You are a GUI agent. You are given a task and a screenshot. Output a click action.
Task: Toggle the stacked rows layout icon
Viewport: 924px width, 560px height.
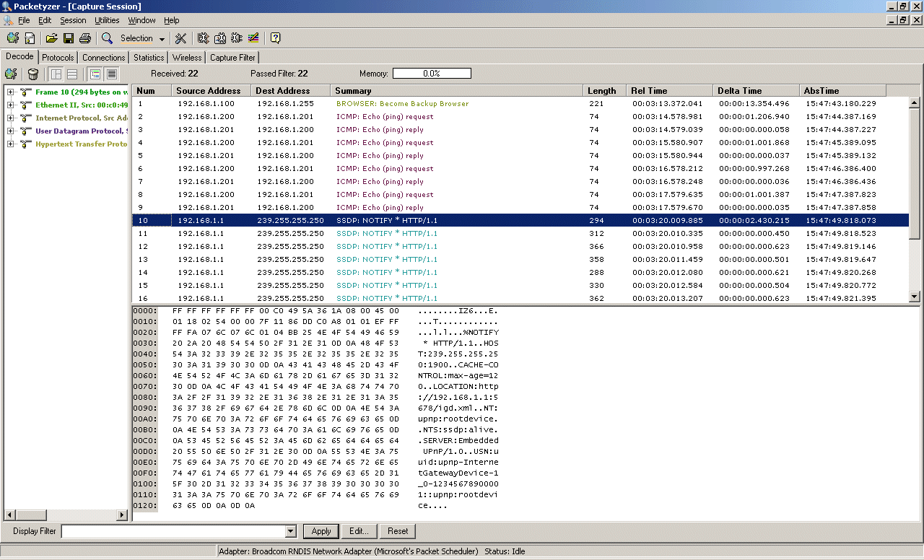coord(72,74)
